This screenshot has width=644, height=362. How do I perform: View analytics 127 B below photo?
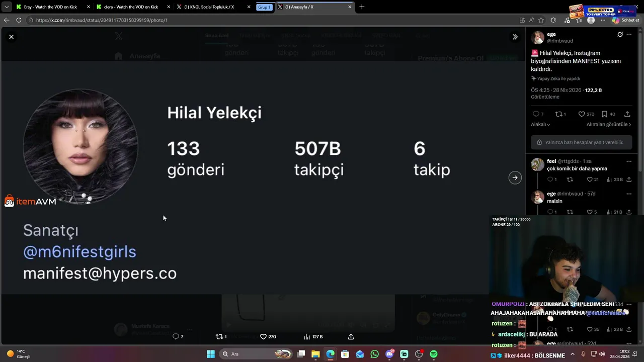[313, 337]
